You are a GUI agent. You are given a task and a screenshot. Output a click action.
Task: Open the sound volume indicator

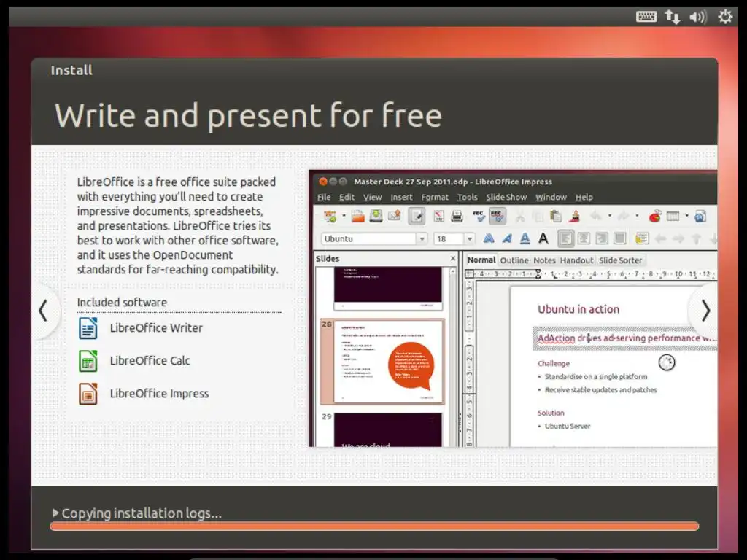coord(698,17)
